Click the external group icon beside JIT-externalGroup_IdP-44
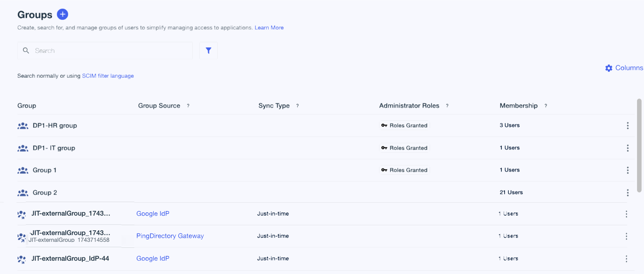 point(21,258)
